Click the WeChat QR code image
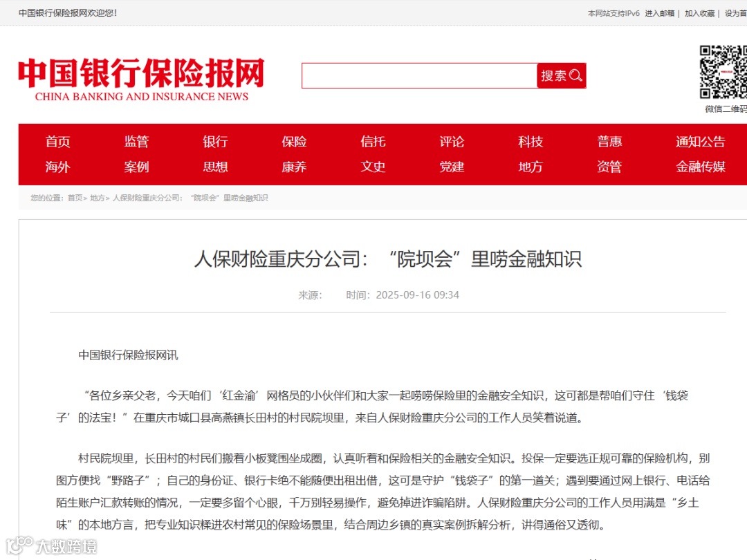This screenshot has height=560, width=747. point(723,72)
